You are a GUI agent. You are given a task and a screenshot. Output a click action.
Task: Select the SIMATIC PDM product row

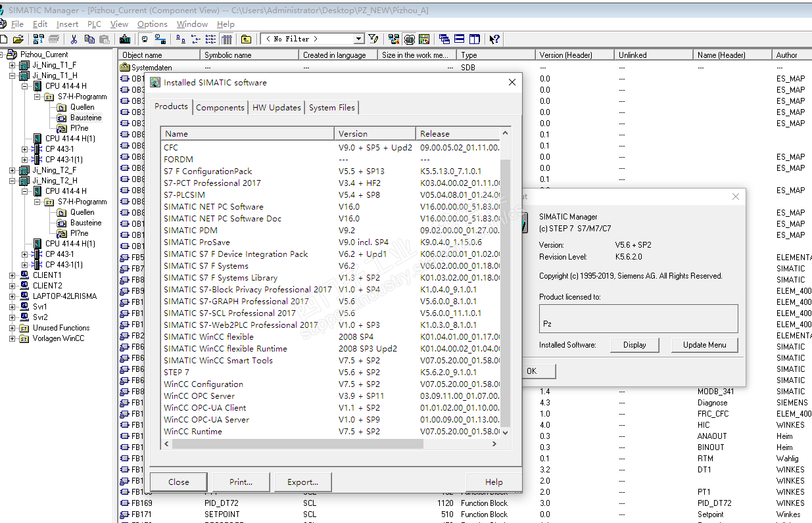click(330, 231)
